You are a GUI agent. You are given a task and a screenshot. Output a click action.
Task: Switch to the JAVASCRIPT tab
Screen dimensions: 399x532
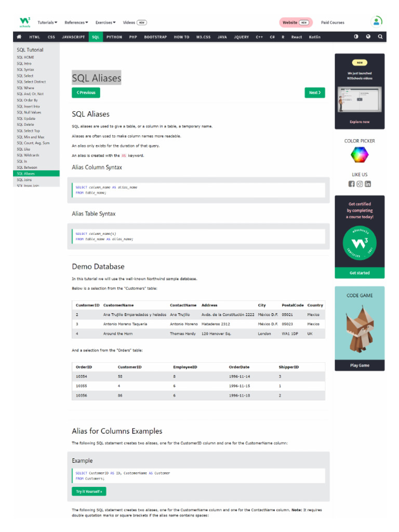(x=73, y=37)
